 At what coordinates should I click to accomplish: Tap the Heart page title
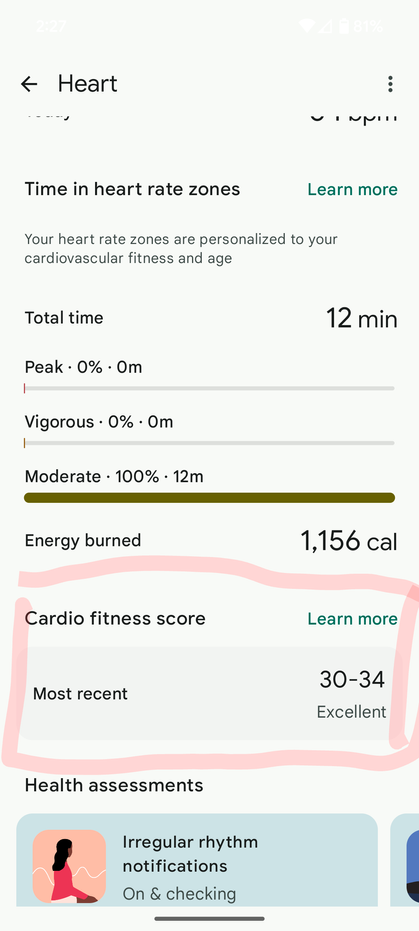(88, 84)
